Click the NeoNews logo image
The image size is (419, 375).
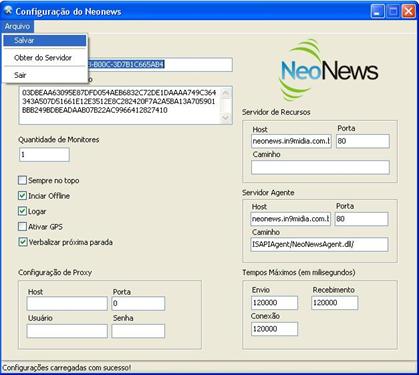click(x=329, y=70)
